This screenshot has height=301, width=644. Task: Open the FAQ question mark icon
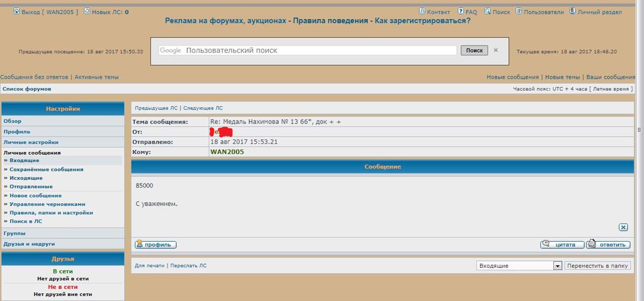[x=460, y=11]
